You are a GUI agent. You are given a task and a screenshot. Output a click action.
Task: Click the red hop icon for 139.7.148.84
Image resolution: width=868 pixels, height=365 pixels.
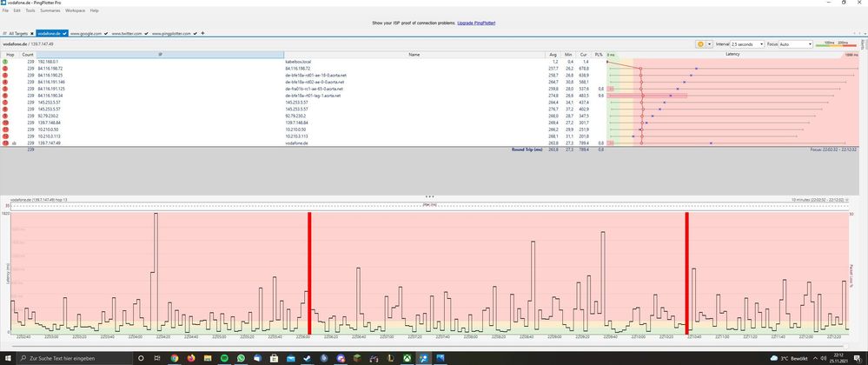tap(5, 123)
